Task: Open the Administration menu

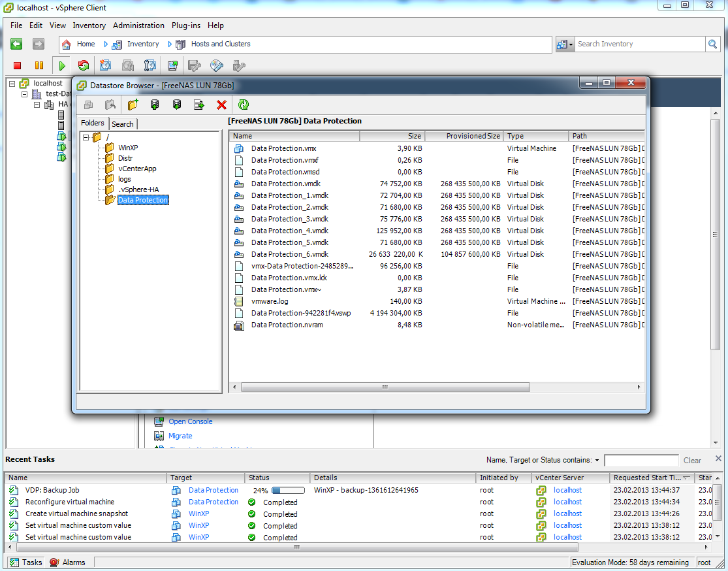Action: (x=138, y=25)
